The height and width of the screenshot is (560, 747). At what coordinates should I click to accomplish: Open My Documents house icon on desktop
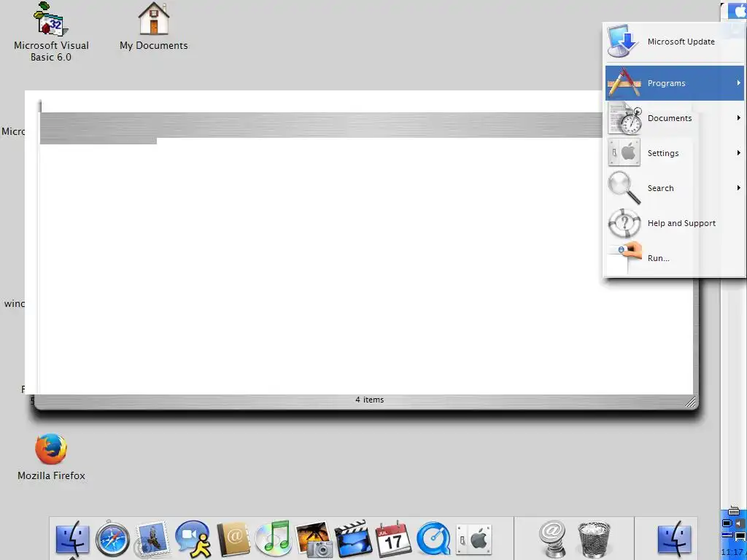[153, 27]
